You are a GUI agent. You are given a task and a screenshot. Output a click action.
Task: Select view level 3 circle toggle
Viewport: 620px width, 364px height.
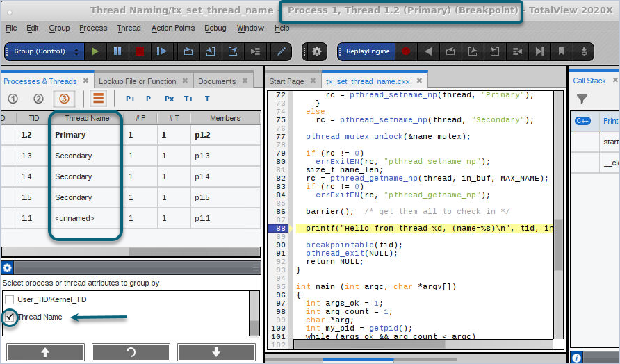[x=64, y=99]
